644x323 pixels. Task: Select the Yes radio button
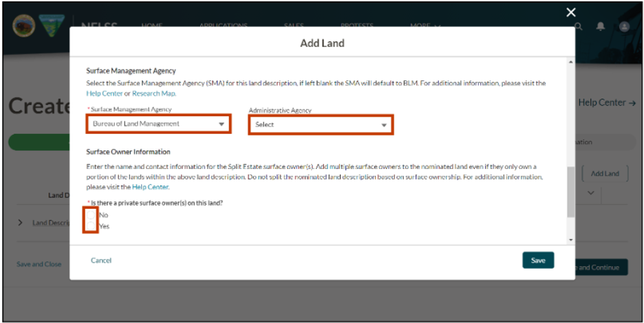[91, 226]
